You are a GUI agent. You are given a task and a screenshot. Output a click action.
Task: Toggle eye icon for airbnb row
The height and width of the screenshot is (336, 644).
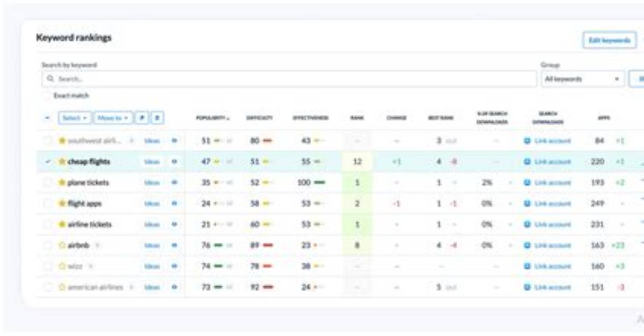tap(174, 245)
